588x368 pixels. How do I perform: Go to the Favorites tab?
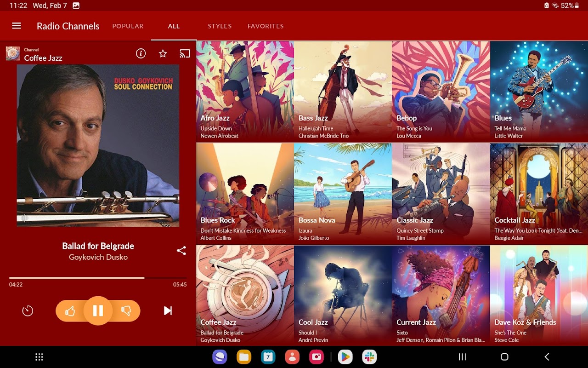[266, 26]
